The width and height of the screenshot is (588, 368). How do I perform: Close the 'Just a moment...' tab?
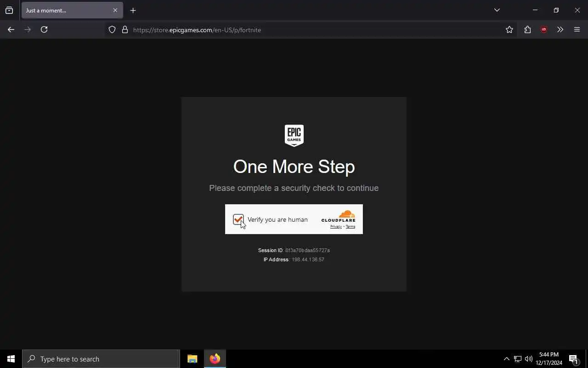coord(115,10)
